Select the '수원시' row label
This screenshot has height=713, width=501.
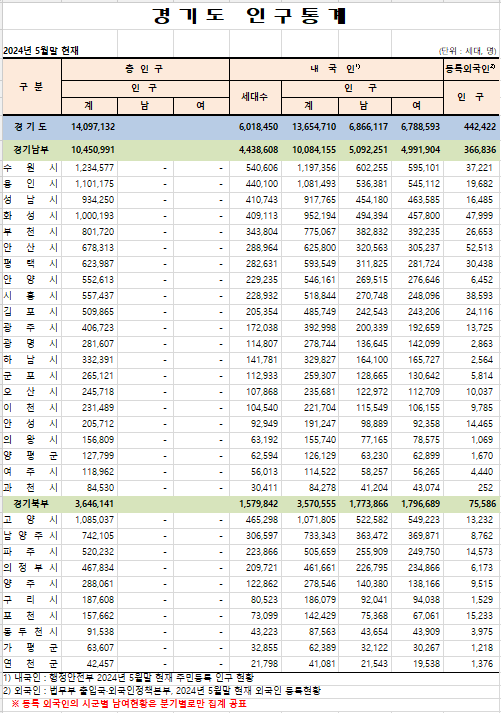coord(30,168)
